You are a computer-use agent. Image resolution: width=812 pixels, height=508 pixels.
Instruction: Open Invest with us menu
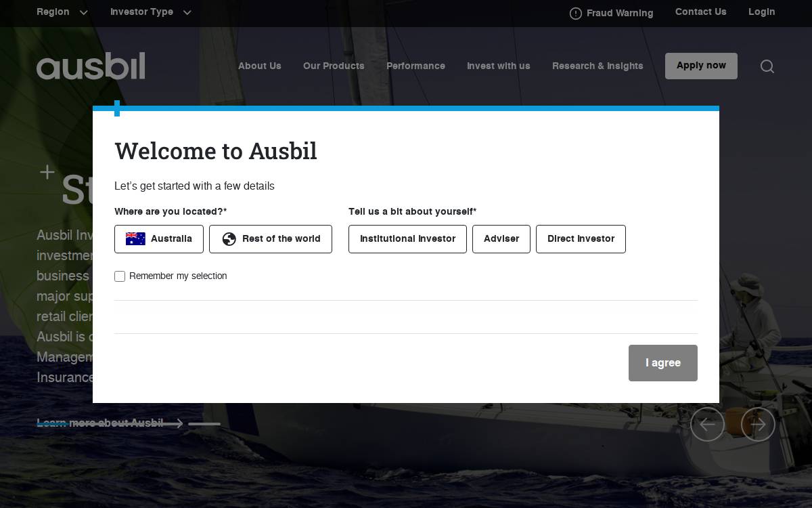(x=499, y=66)
